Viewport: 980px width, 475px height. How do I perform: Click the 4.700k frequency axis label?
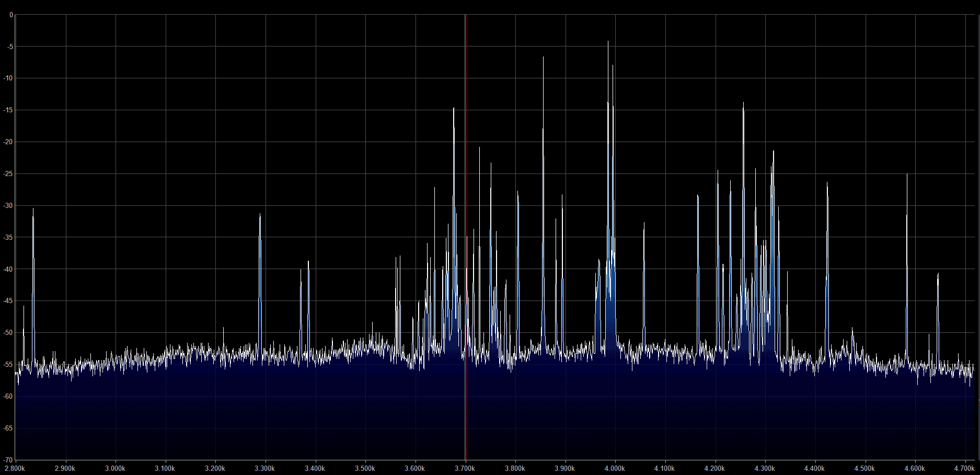click(x=965, y=469)
